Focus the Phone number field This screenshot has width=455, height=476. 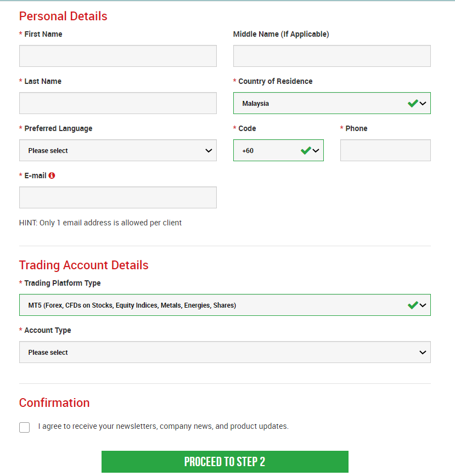[x=385, y=150]
